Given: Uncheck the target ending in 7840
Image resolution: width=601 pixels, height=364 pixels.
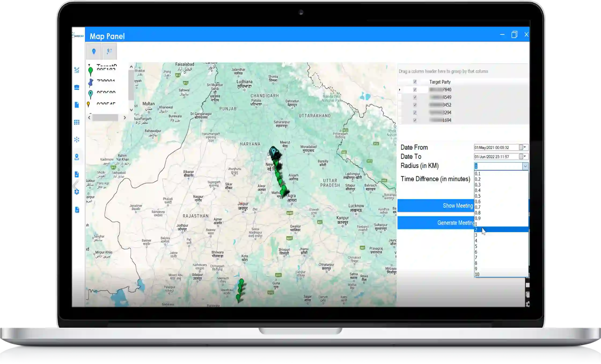Looking at the screenshot, I should point(415,90).
